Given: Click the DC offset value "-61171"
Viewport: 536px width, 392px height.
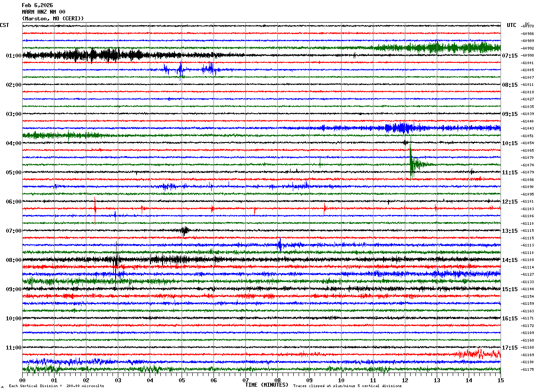Looking at the screenshot, I should tap(528, 318).
